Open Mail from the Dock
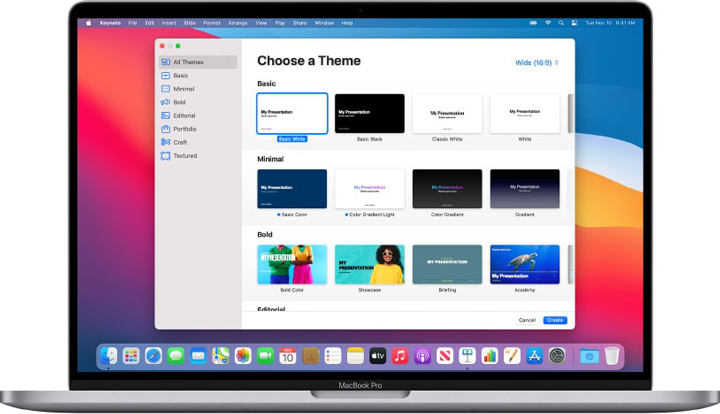 pyautogui.click(x=198, y=356)
